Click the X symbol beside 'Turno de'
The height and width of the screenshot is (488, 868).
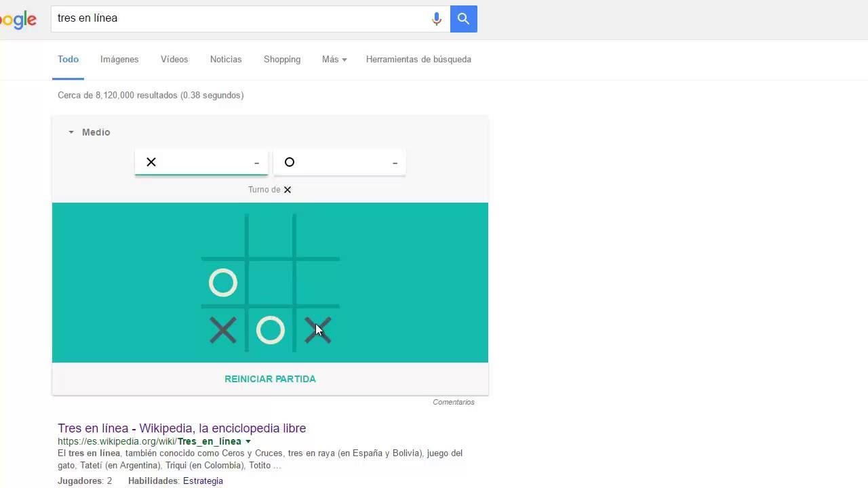[x=288, y=190]
